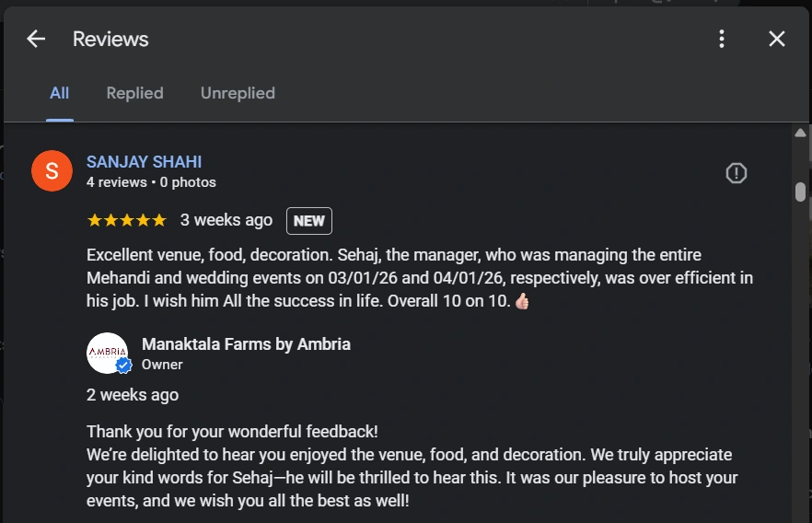The image size is (812, 523).
Task: Open SANJAY SHAHI's reviewer profile
Action: pyautogui.click(x=144, y=162)
